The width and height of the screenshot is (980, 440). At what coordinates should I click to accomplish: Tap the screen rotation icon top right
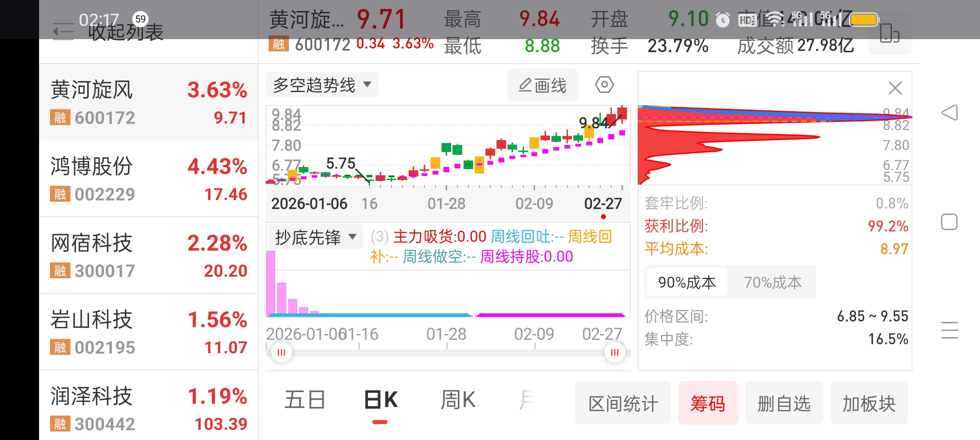click(889, 33)
